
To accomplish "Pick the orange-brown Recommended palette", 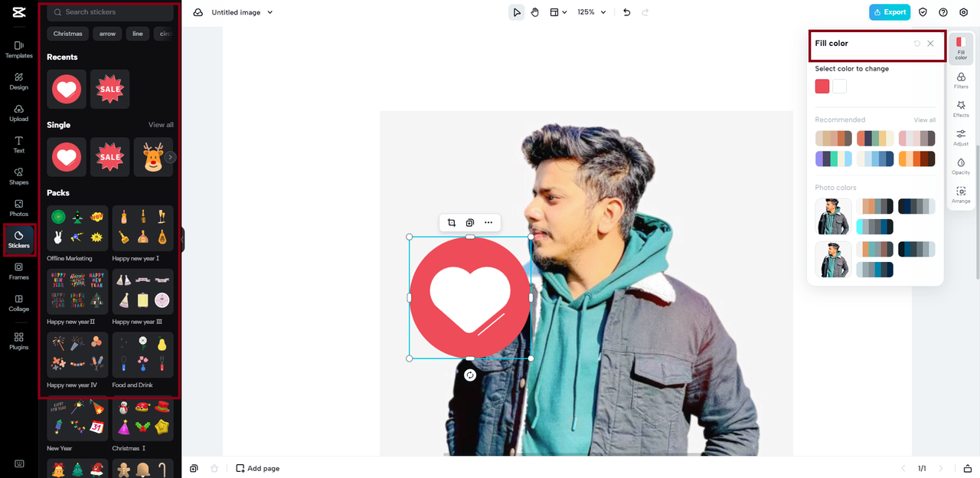I will click(x=916, y=159).
